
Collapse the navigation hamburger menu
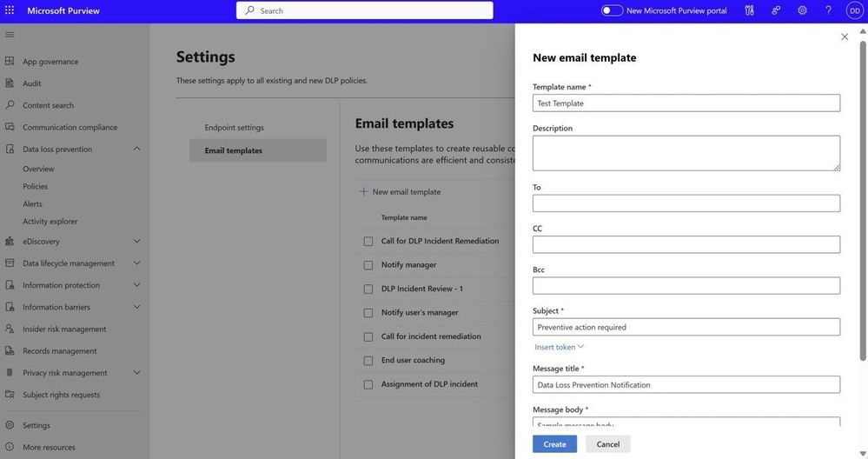click(10, 34)
